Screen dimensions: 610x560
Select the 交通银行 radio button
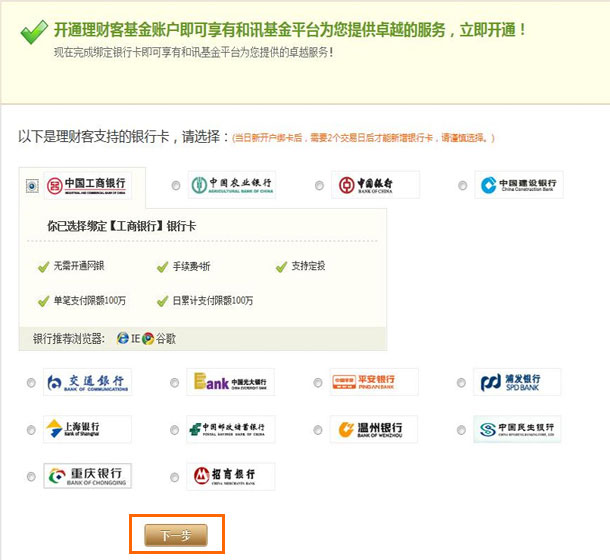[x=31, y=383]
